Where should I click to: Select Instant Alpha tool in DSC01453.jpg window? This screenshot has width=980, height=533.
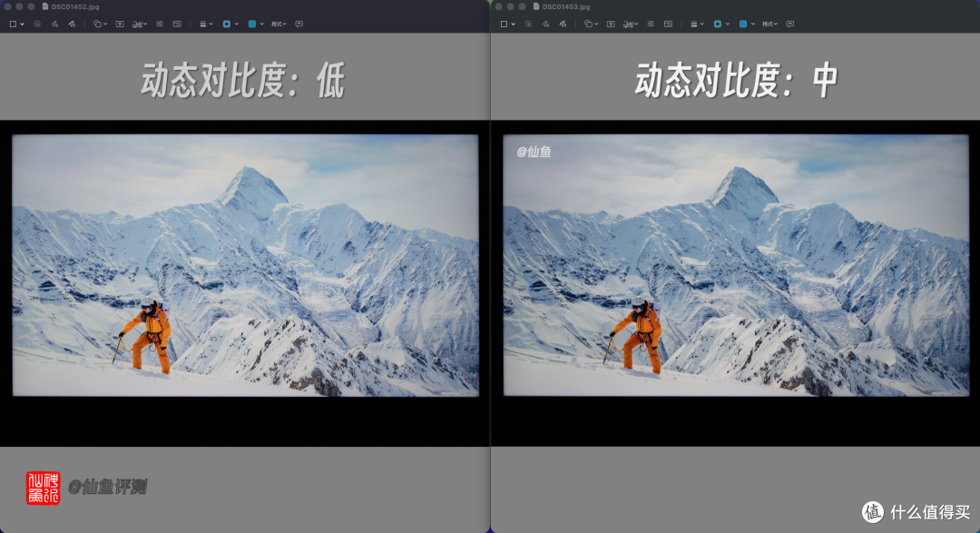[529, 24]
